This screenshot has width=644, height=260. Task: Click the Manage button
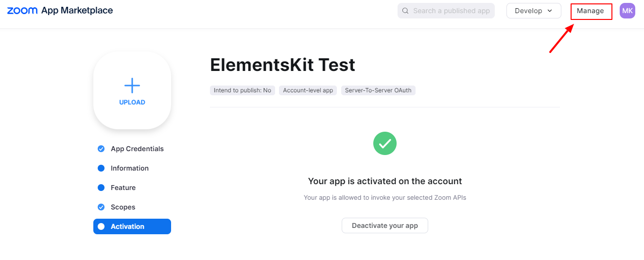click(591, 11)
